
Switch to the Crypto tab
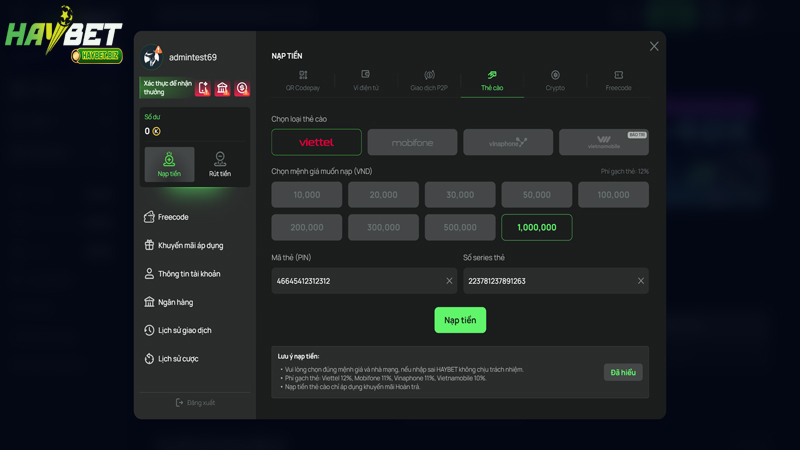pos(555,81)
